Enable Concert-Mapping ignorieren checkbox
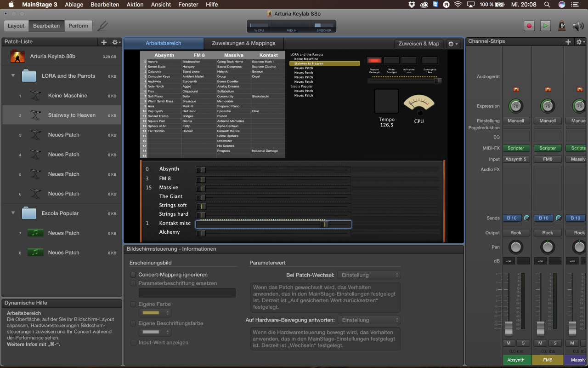This screenshot has width=588, height=368. 133,275
